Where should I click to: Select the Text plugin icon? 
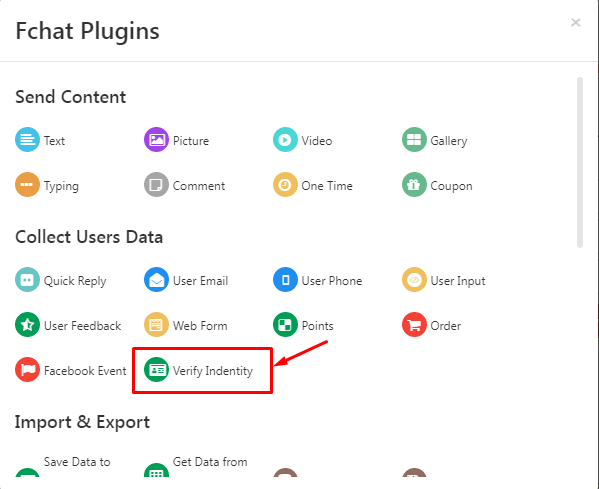(x=27, y=140)
